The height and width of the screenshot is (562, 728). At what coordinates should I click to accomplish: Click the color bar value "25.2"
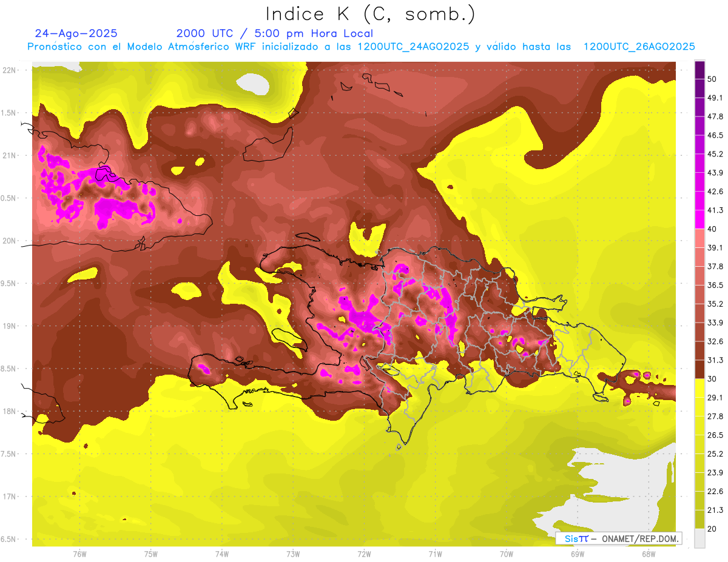pyautogui.click(x=715, y=454)
